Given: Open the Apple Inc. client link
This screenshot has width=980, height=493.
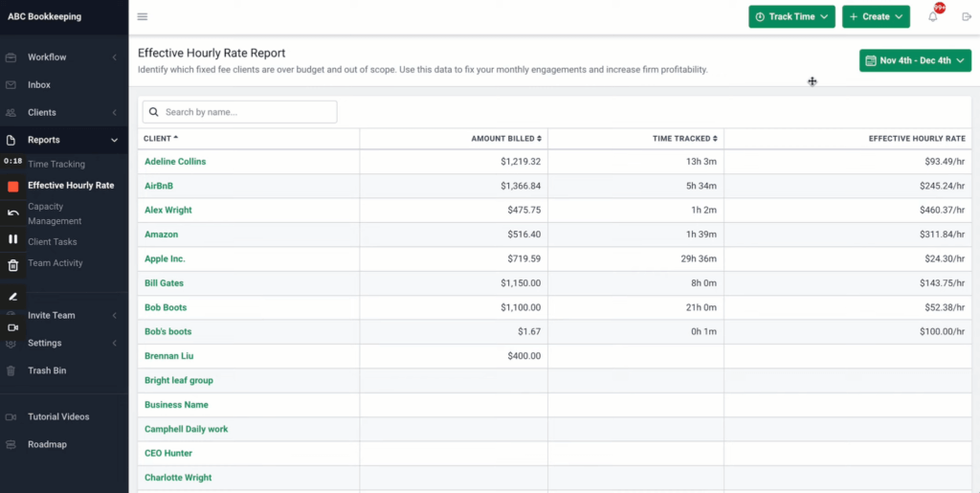Looking at the screenshot, I should point(165,259).
